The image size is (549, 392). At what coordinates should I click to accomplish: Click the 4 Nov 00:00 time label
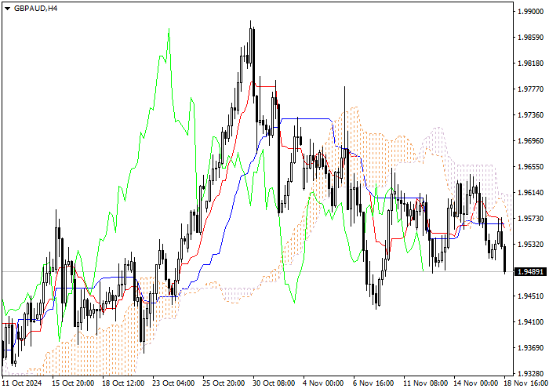(x=323, y=383)
